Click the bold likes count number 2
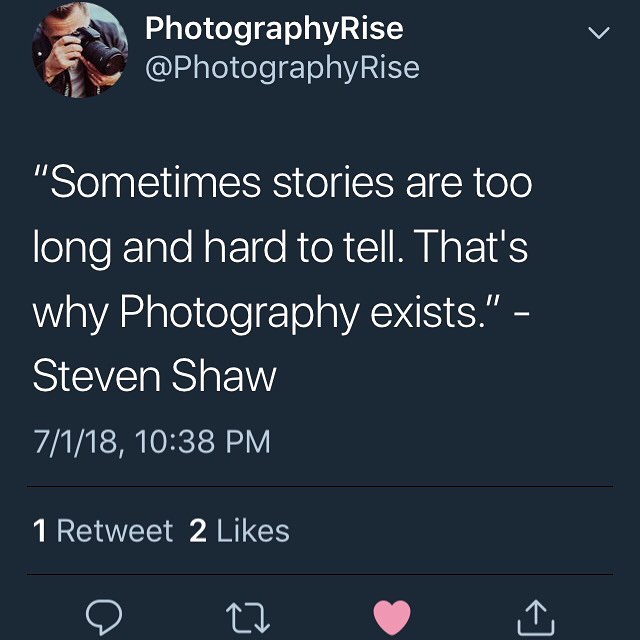The image size is (640, 640). point(198,531)
